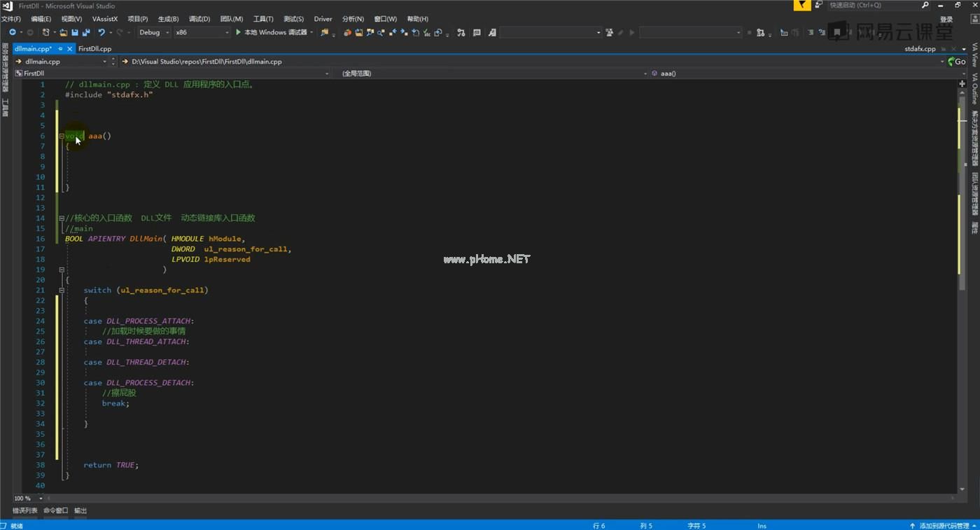Collapse the comment block at line 14
Screen dimensions: 980x530
(62, 218)
